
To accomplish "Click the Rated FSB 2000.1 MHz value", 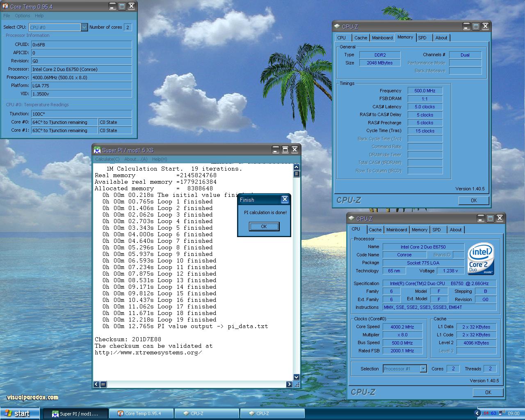I will pyautogui.click(x=402, y=351).
